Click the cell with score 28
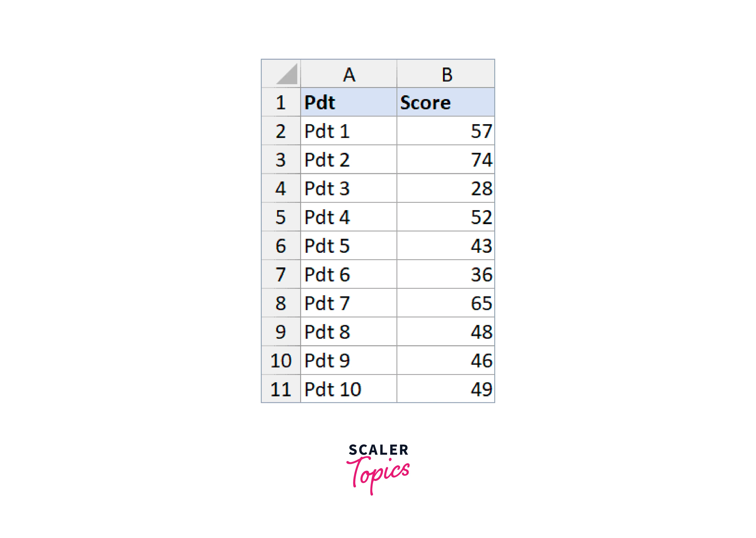Image resolution: width=756 pixels, height=538 pixels. click(446, 189)
